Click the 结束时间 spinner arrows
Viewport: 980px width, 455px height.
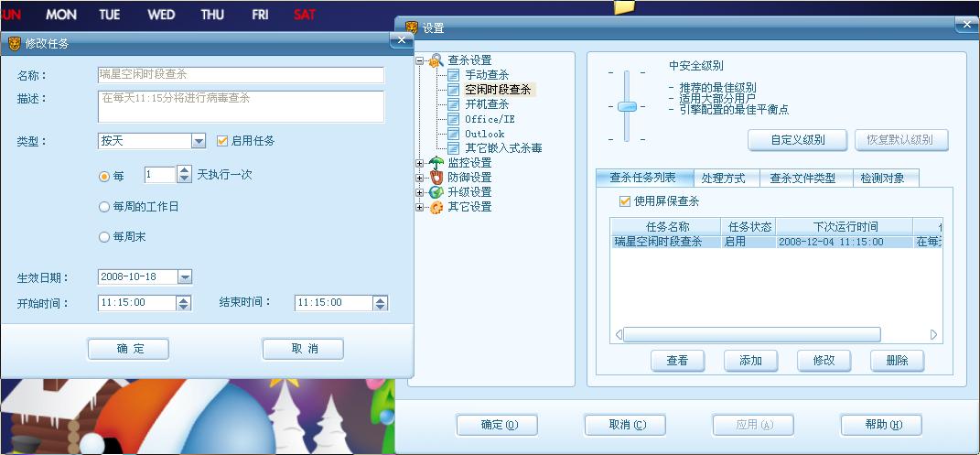[x=380, y=303]
